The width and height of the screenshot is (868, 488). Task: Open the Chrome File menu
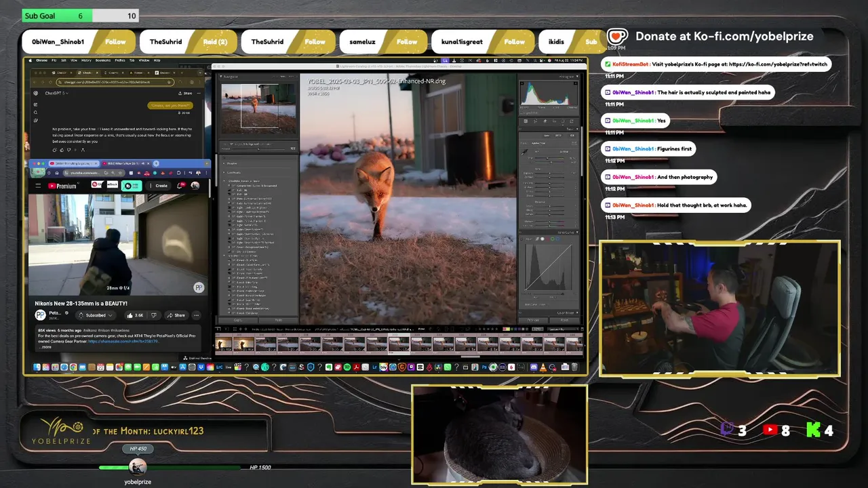pyautogui.click(x=54, y=60)
